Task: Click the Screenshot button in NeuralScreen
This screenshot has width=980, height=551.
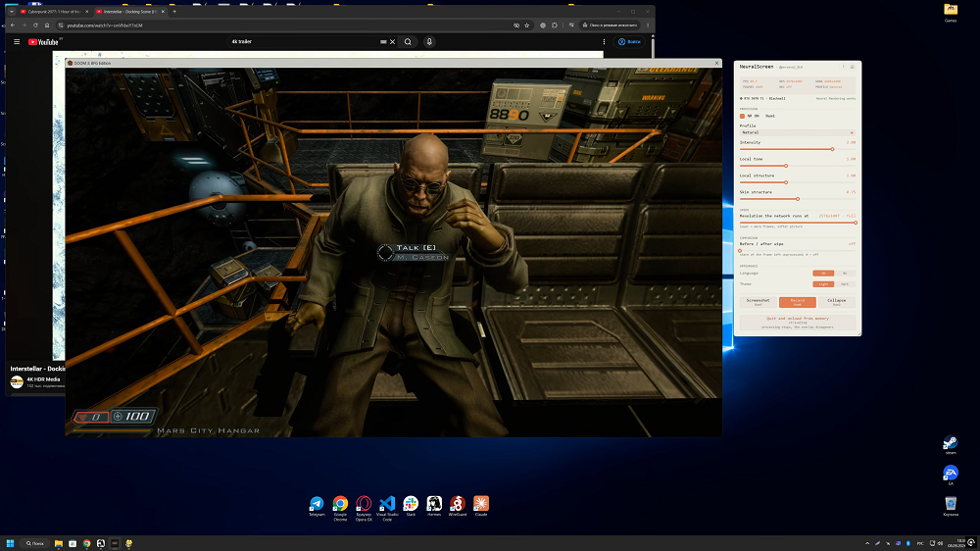Action: pyautogui.click(x=759, y=301)
